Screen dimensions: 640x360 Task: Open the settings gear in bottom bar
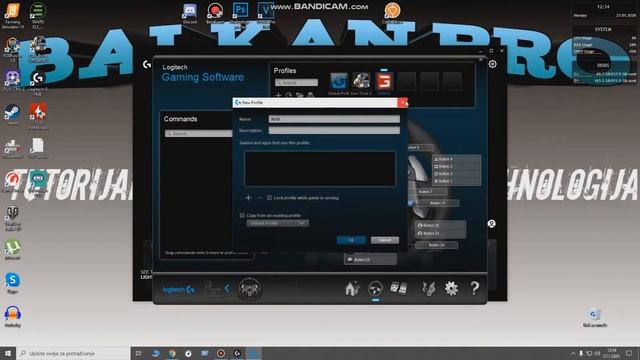451,289
